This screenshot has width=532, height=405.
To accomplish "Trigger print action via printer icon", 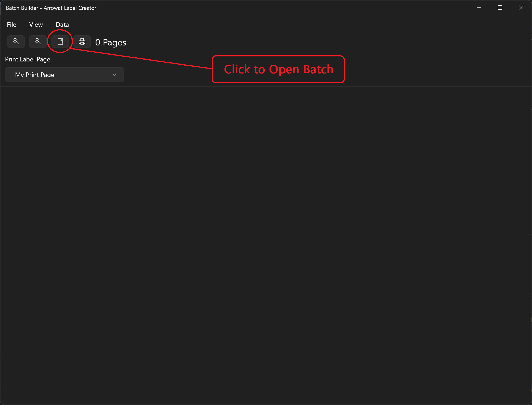I will tap(82, 41).
